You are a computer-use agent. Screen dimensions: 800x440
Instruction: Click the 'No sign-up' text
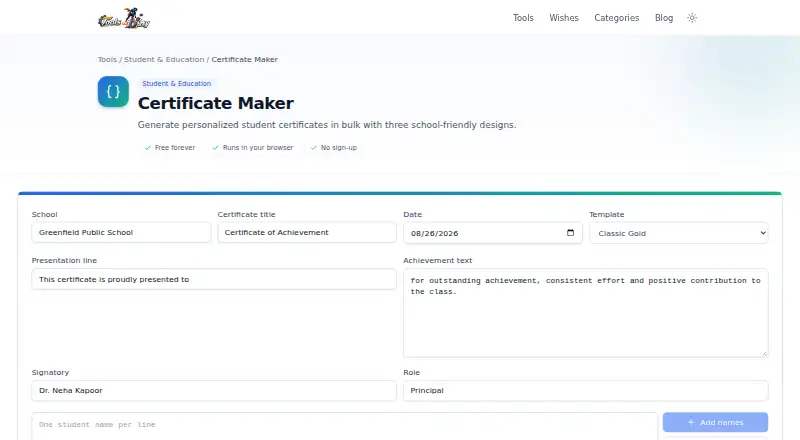click(x=339, y=148)
